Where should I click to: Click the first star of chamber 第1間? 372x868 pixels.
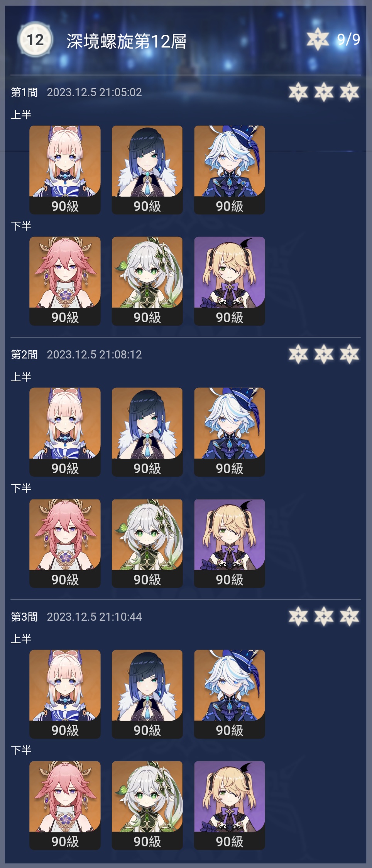click(x=298, y=92)
